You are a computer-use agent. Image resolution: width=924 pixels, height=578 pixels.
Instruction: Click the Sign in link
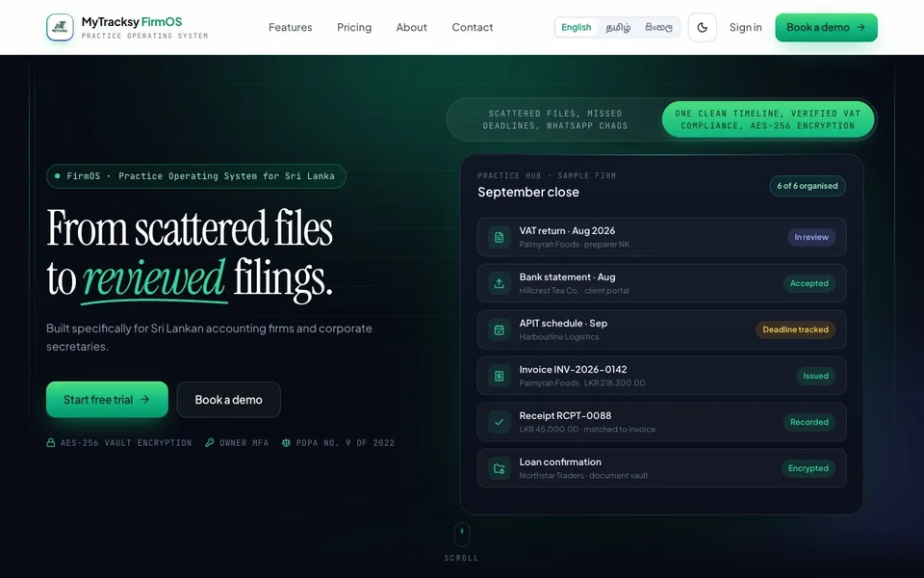[745, 27]
